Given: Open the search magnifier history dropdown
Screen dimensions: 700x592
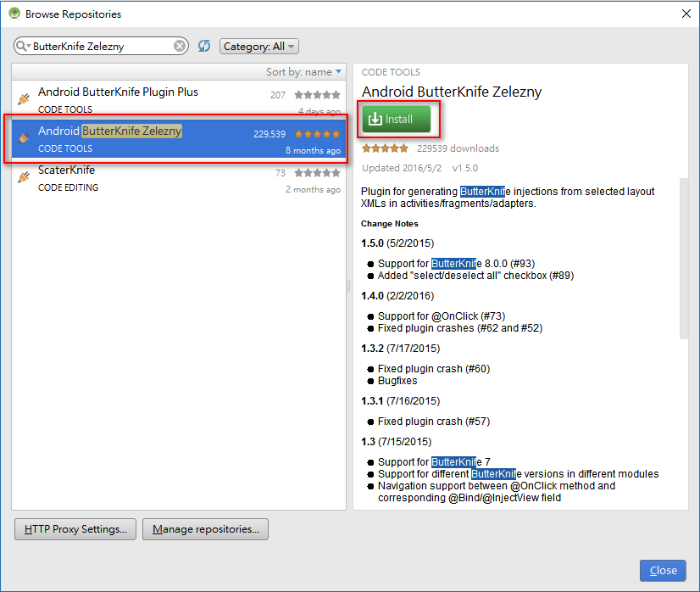Looking at the screenshot, I should [23, 46].
